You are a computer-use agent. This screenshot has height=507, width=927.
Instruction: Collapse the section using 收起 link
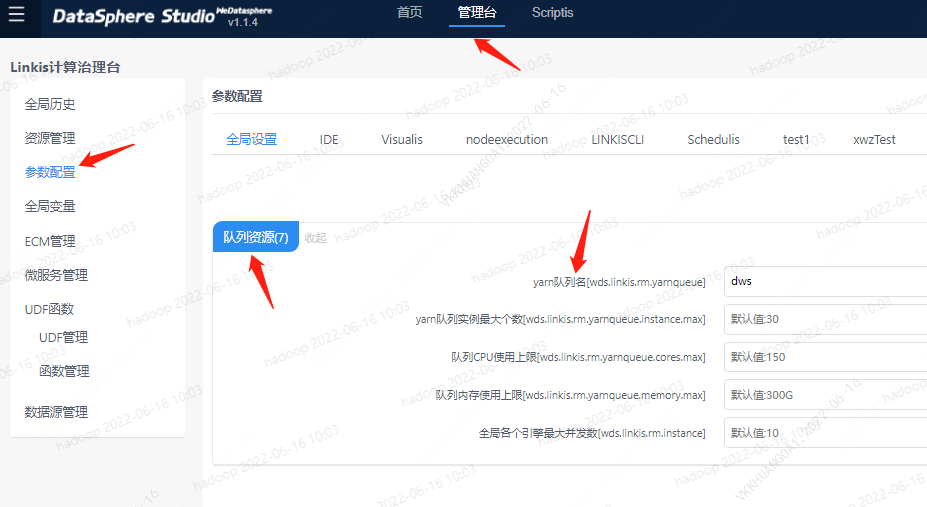click(315, 238)
